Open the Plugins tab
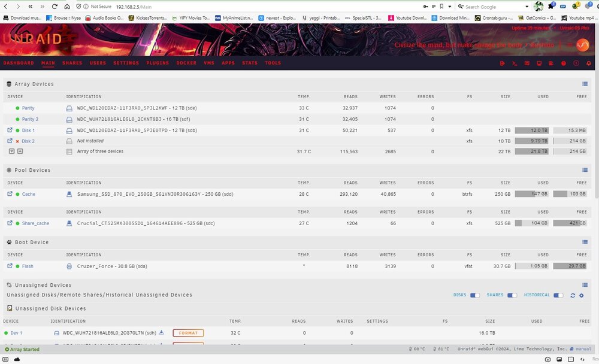This screenshot has width=599, height=364. click(158, 63)
